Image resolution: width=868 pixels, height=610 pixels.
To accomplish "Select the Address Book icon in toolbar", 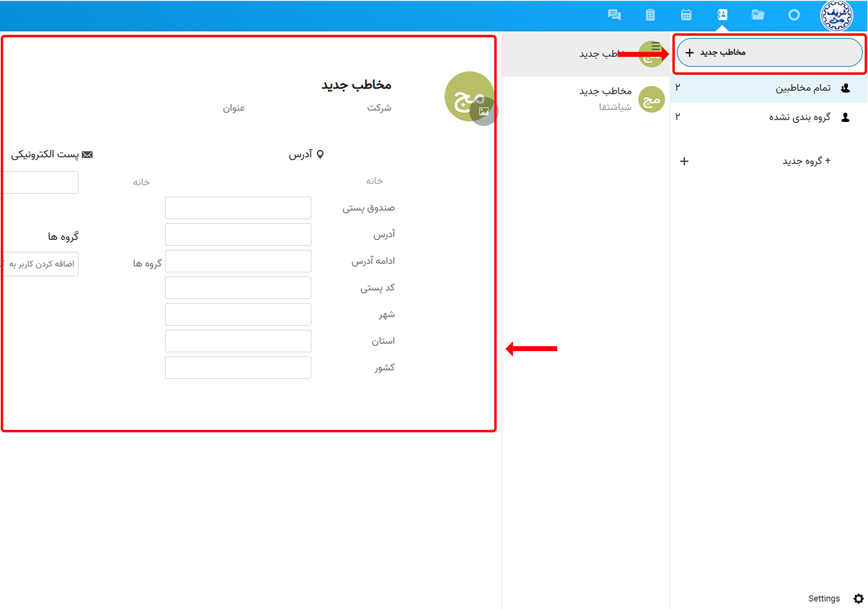I will [722, 15].
